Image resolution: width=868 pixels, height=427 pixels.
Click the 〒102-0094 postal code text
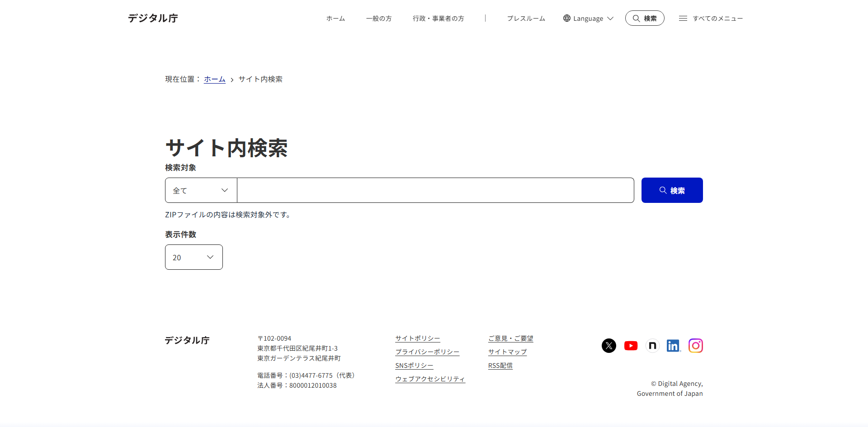click(274, 338)
